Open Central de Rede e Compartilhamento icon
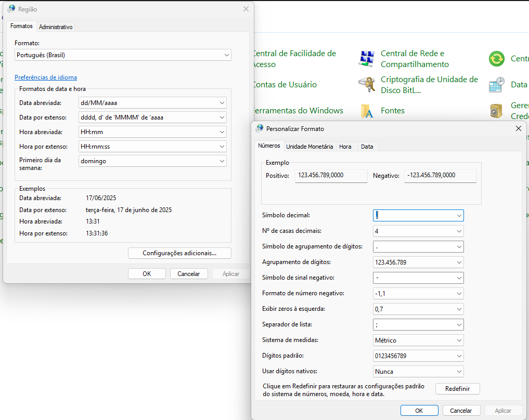The width and height of the screenshot is (529, 420). click(367, 59)
